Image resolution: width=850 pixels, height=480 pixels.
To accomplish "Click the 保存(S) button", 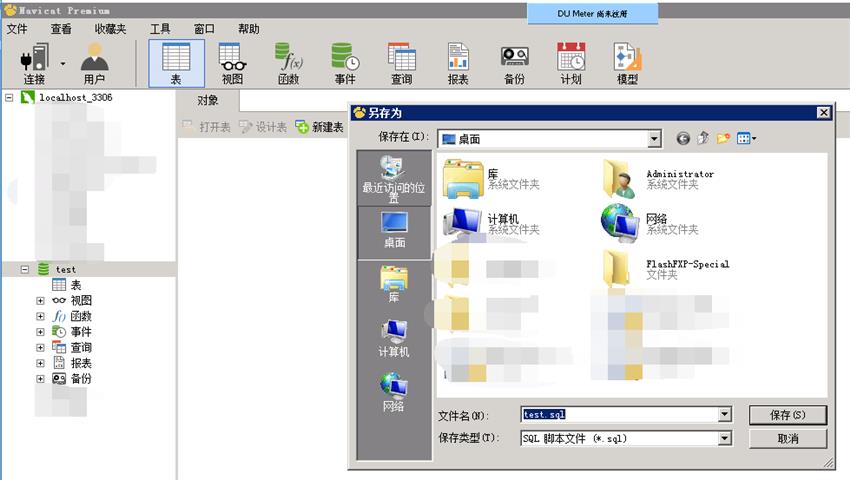I will [787, 414].
